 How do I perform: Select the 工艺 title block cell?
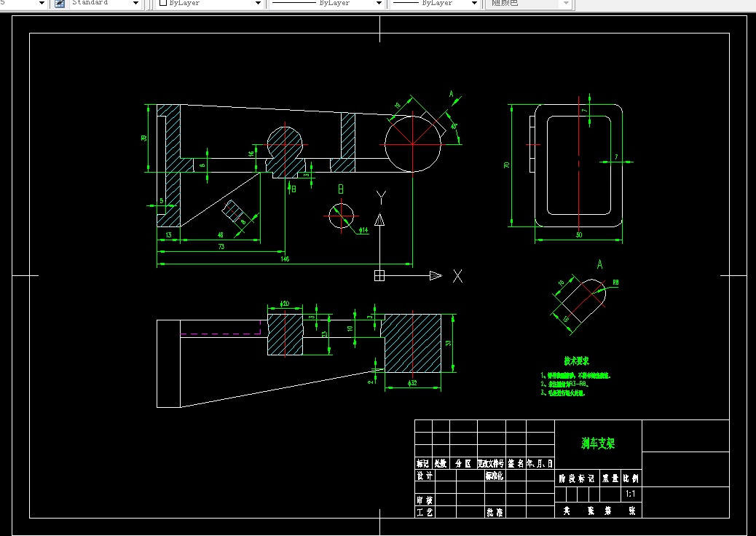(x=425, y=513)
